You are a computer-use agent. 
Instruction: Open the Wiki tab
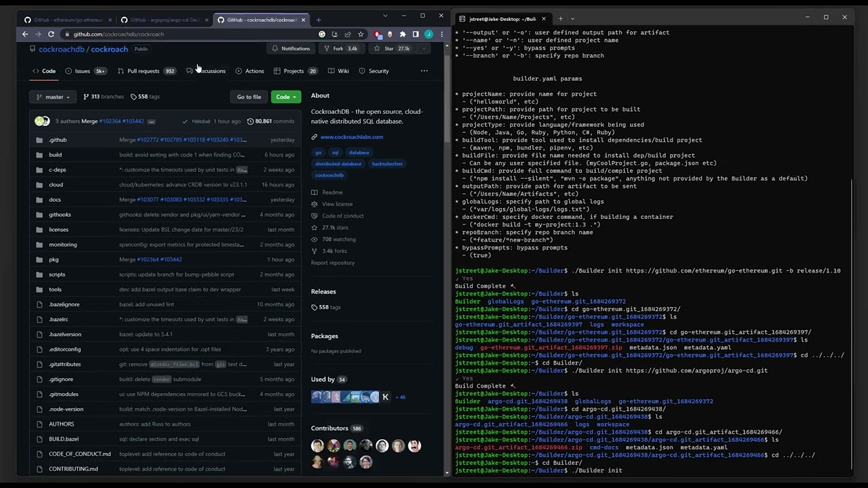[339, 70]
